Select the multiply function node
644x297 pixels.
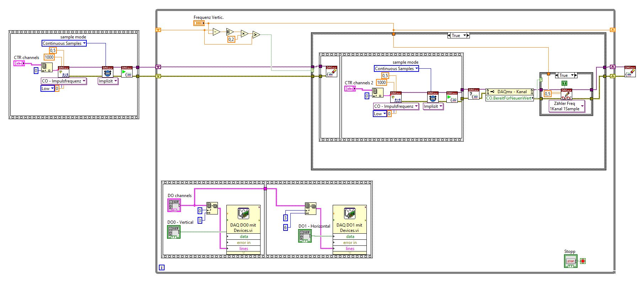click(244, 34)
